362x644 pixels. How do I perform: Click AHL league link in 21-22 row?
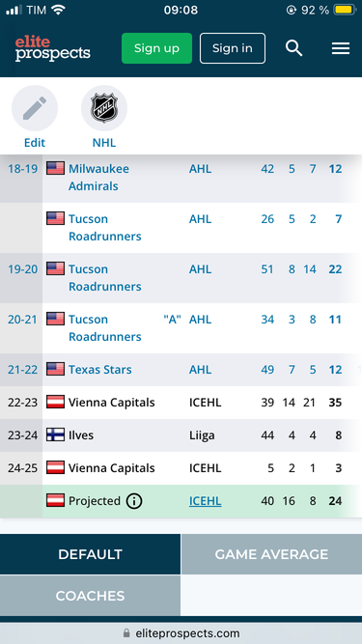200,370
